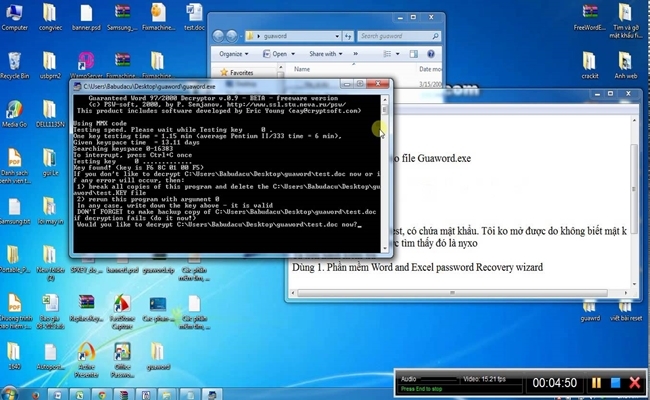Click Open button in Explorer toolbar
The width and height of the screenshot is (650, 400).
275,54
